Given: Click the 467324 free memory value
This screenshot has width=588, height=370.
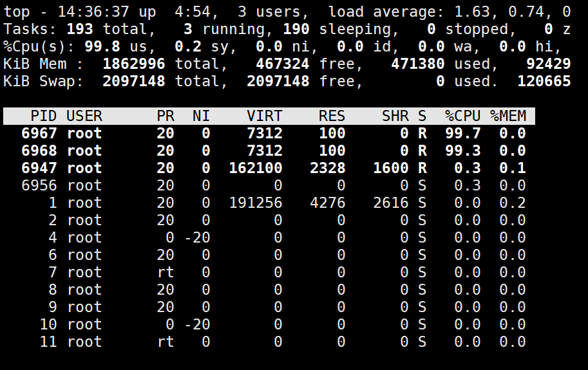Looking at the screenshot, I should pyautogui.click(x=282, y=64).
